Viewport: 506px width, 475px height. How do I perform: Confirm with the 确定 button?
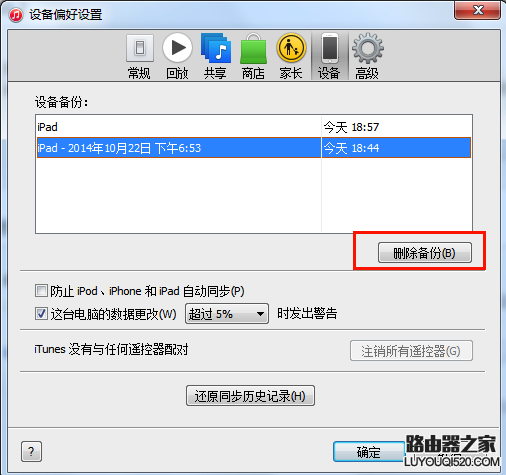369,452
